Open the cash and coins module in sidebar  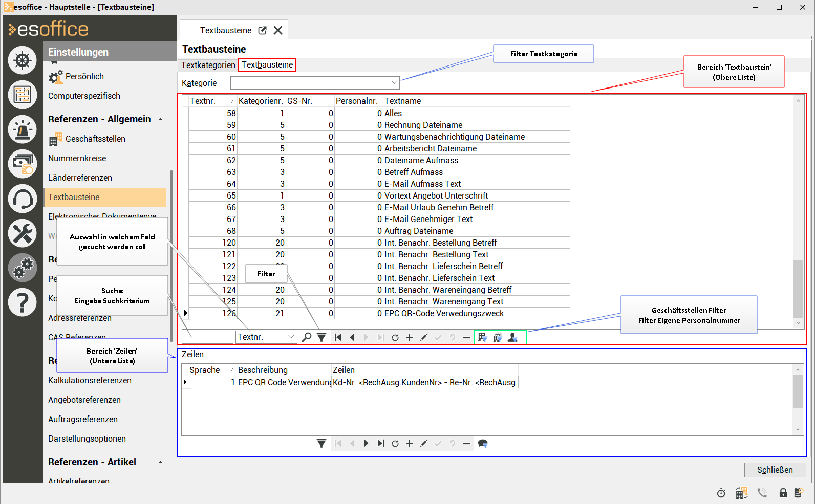[23, 164]
